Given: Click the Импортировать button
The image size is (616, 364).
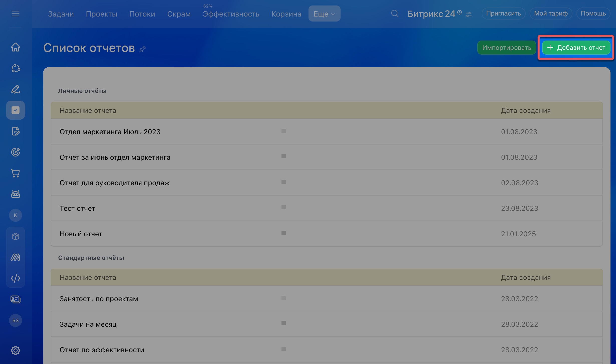Looking at the screenshot, I should (x=507, y=48).
